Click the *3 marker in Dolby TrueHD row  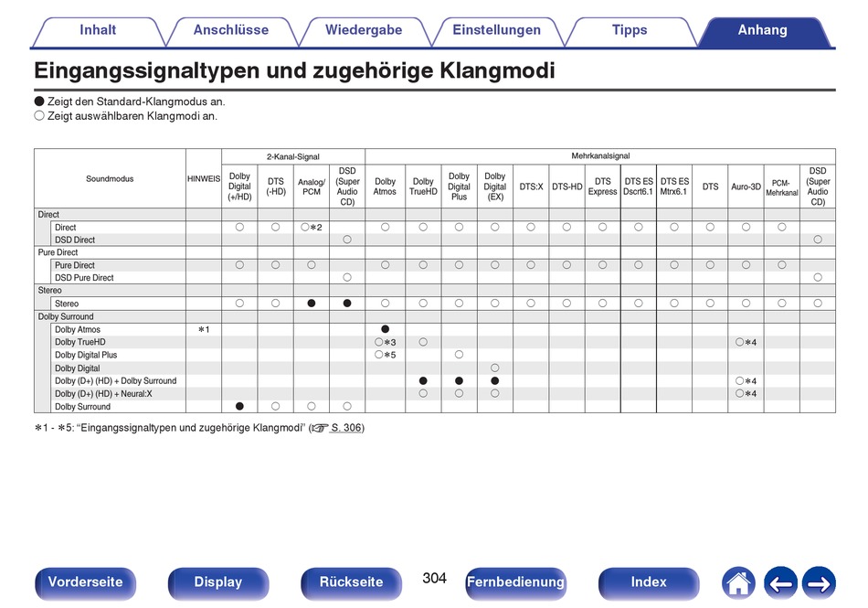(390, 343)
